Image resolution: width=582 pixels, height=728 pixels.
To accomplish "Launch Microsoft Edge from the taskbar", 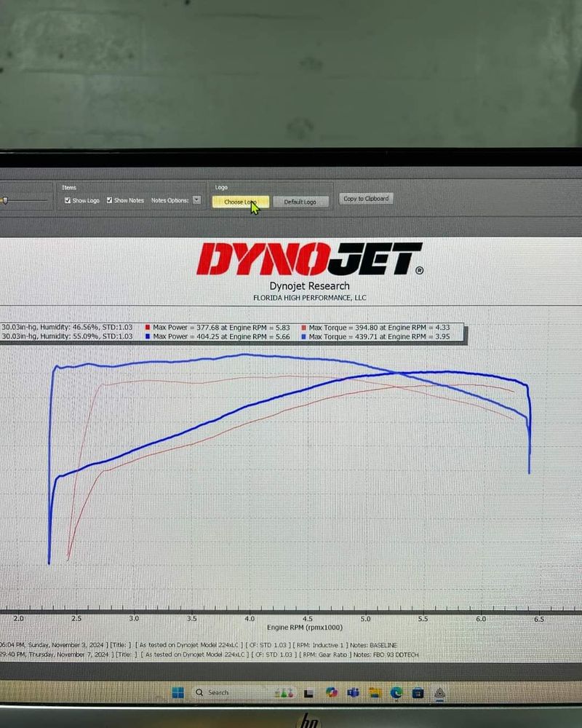I will 396,692.
